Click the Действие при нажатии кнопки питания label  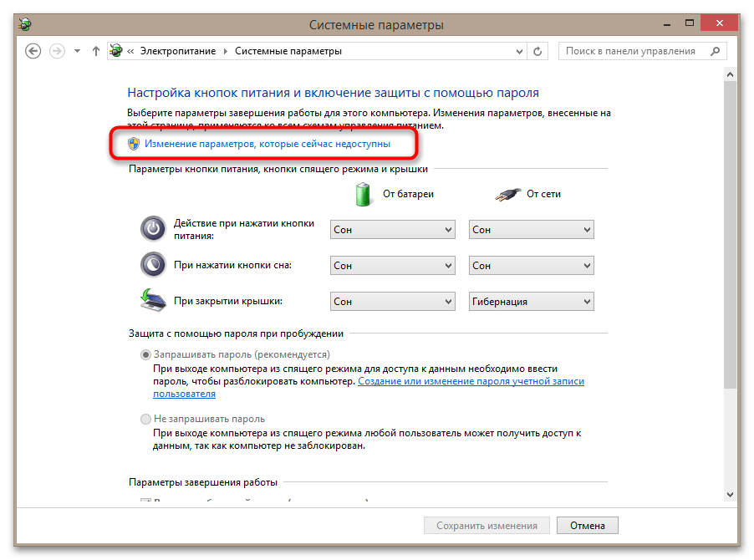[x=244, y=229]
